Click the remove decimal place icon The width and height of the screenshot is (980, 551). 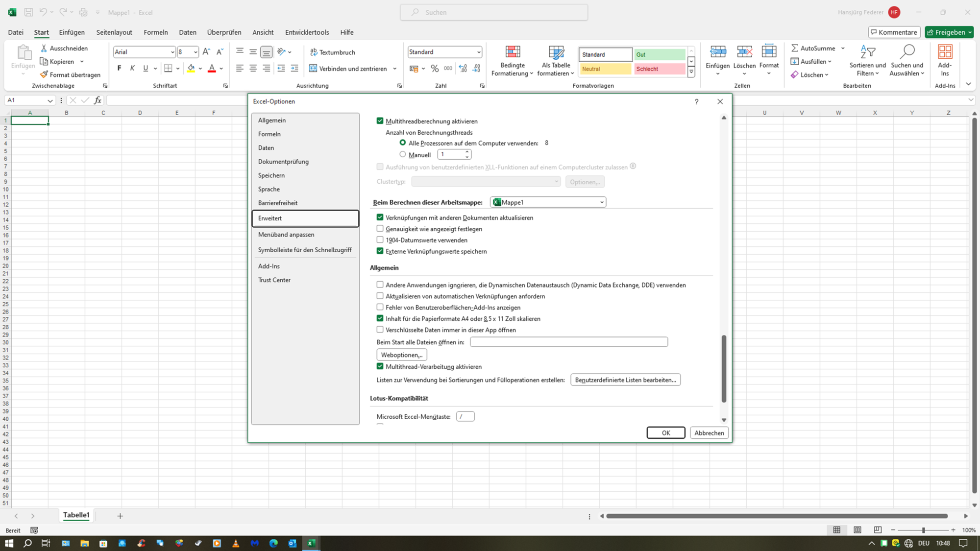(476, 69)
